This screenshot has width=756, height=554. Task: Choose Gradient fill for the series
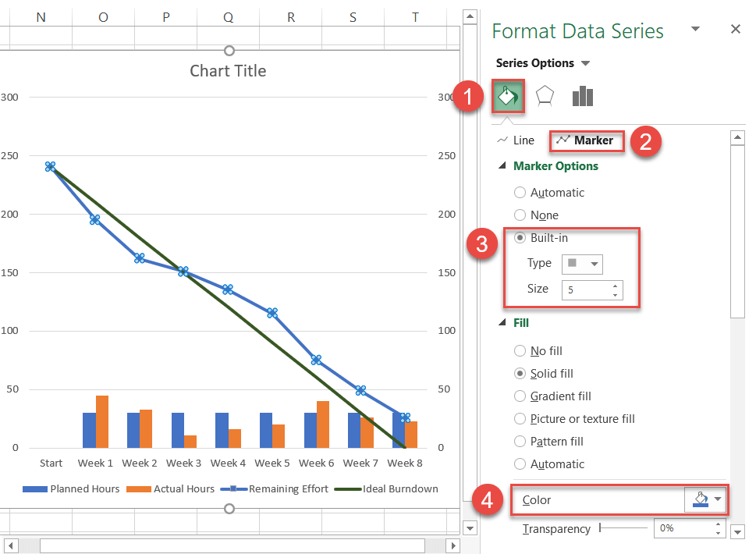point(520,396)
